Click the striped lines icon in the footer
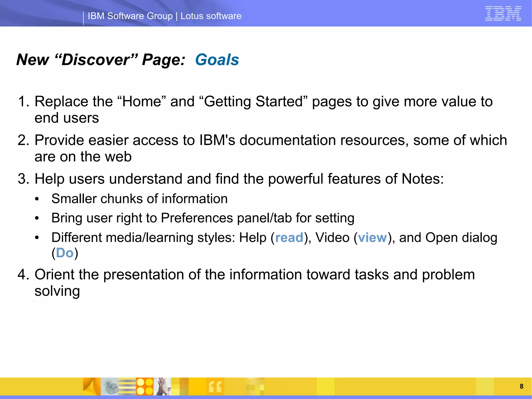The width and height of the screenshot is (532, 399). click(x=127, y=387)
